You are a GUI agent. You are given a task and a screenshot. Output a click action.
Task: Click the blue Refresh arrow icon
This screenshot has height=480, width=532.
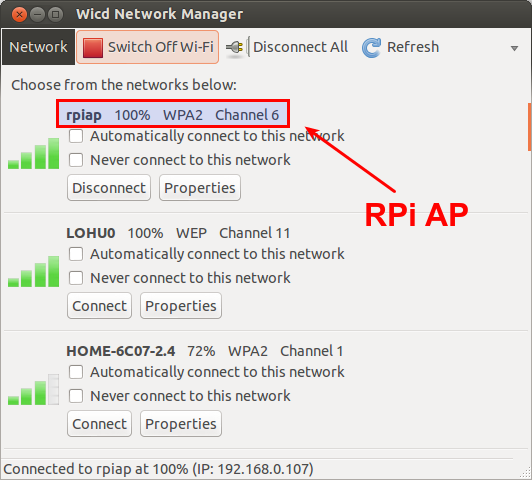pyautogui.click(x=372, y=47)
